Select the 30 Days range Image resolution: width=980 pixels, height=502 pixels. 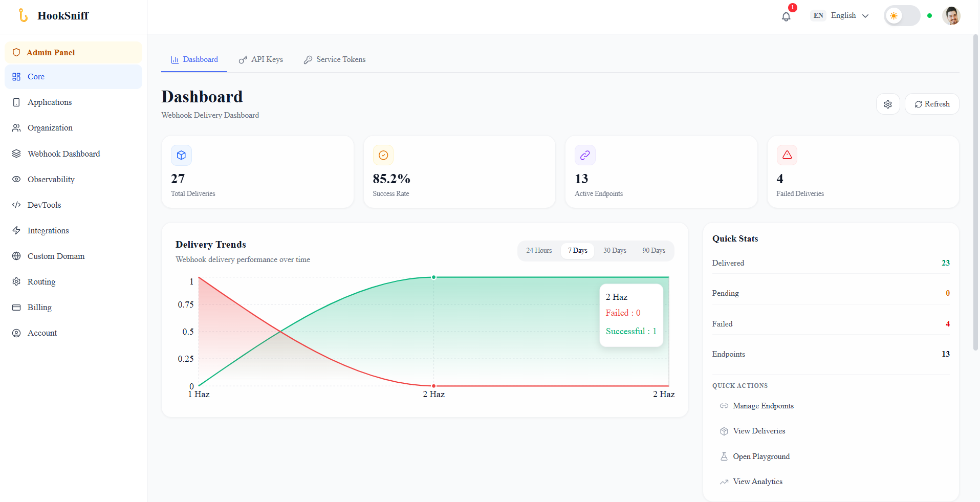point(615,251)
